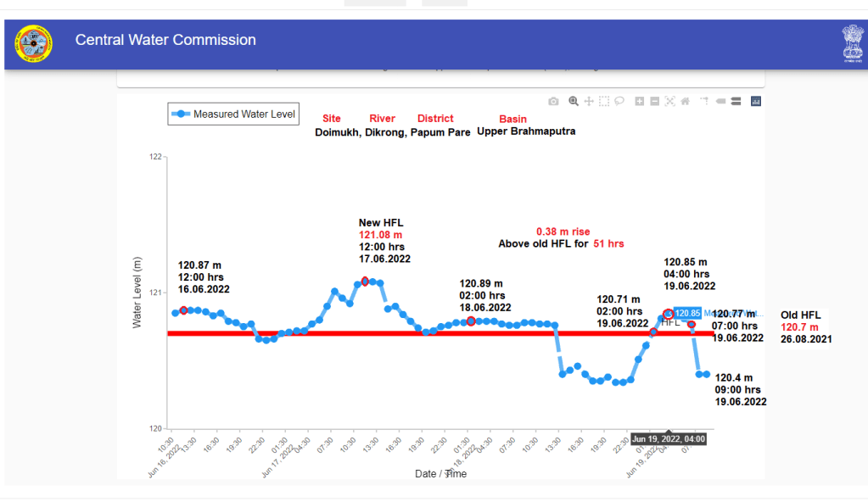Select the Zoom magnifier tool

574,101
